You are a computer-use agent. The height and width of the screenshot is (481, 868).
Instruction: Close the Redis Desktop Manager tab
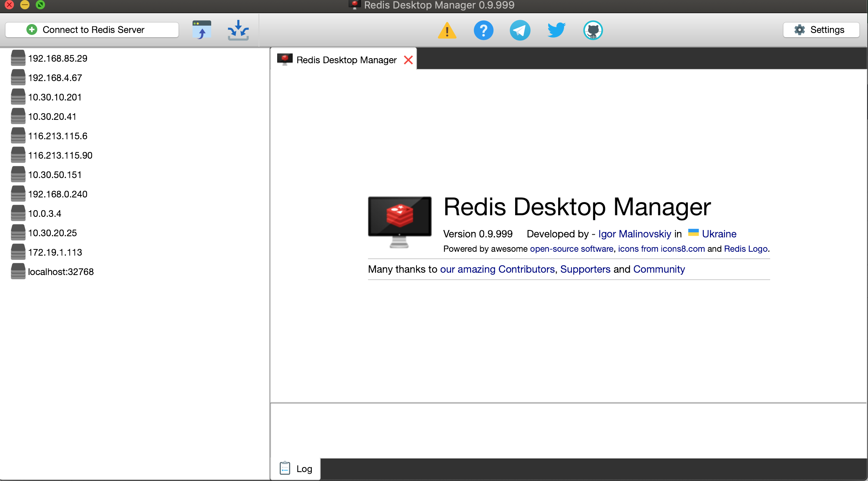408,60
